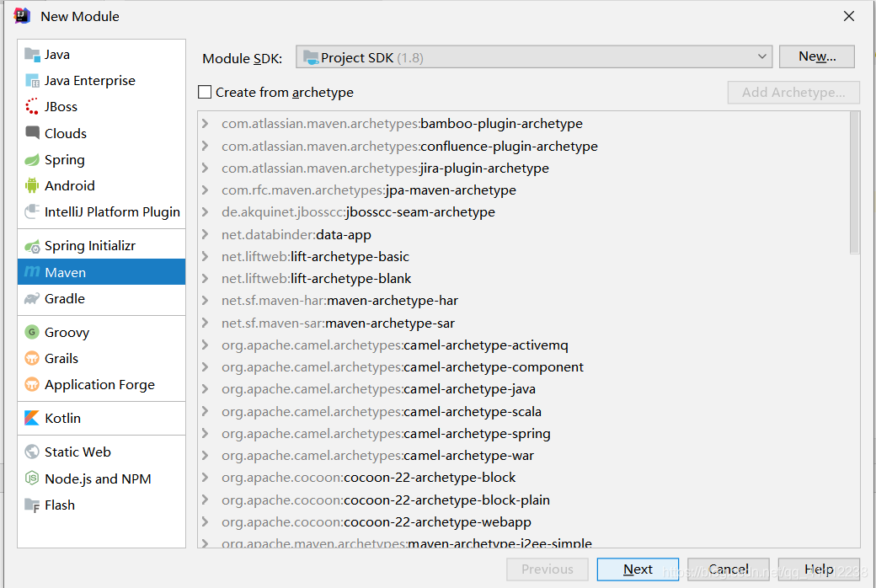
Task: Select Kotlin module type label
Action: point(62,418)
